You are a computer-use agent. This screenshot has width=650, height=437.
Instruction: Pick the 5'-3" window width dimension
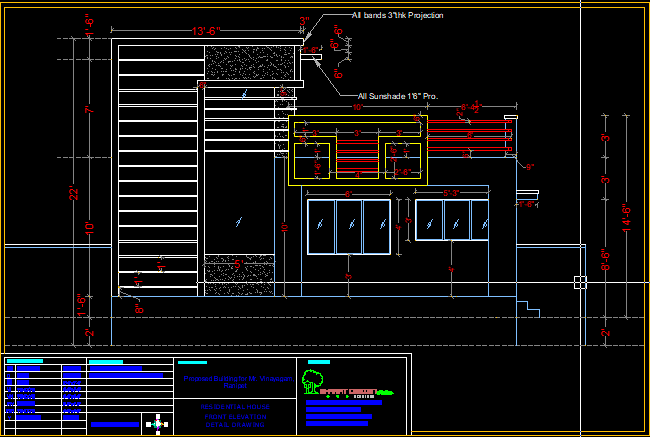pyautogui.click(x=451, y=193)
